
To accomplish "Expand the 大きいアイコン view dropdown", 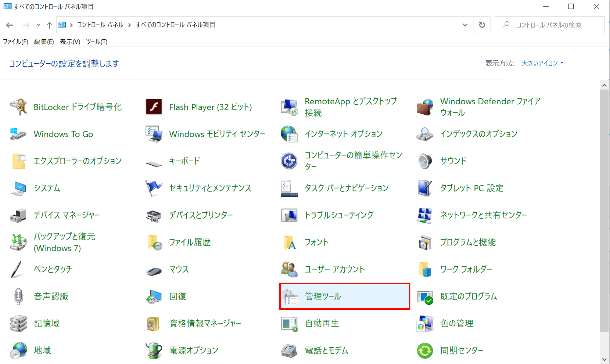I will pos(542,63).
